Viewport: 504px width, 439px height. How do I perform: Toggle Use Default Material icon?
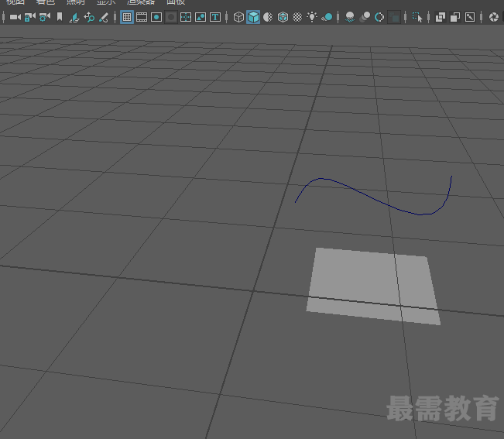click(x=268, y=17)
